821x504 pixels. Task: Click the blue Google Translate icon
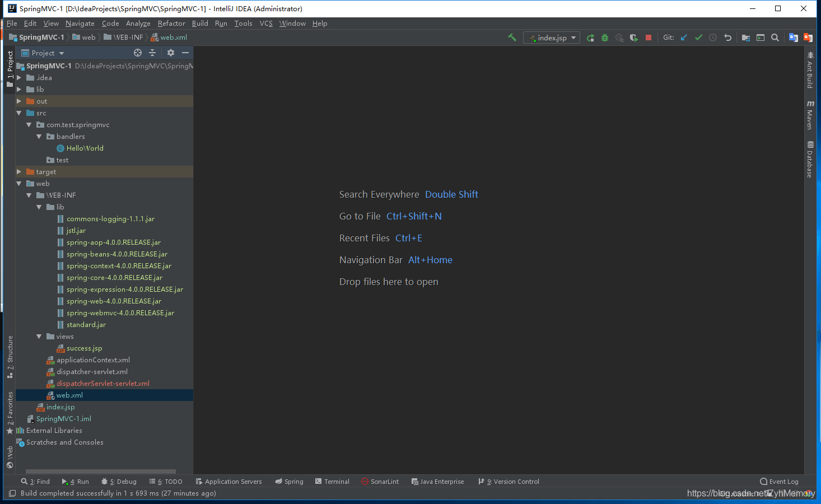[794, 38]
